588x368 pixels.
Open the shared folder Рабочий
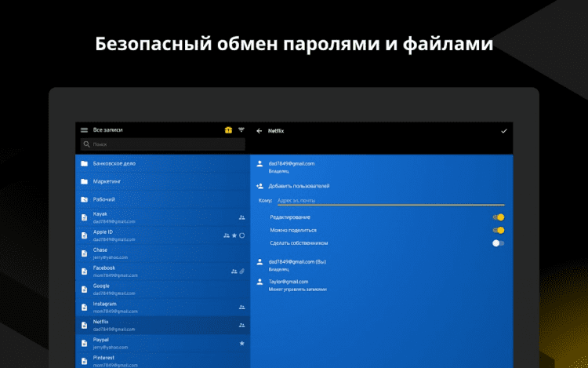click(x=163, y=199)
